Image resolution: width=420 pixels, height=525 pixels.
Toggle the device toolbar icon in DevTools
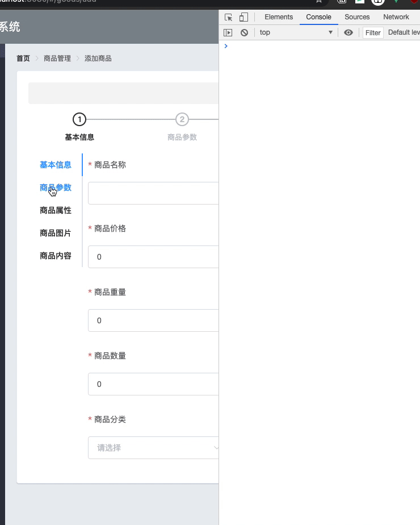(244, 17)
